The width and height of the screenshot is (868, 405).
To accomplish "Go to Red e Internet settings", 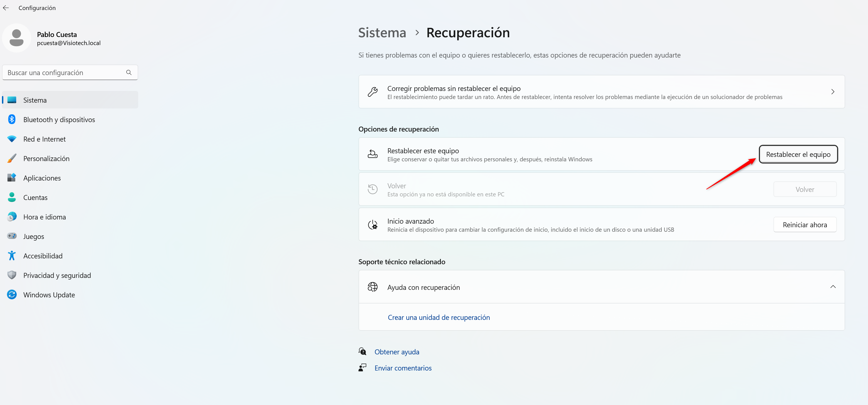I will click(70, 139).
